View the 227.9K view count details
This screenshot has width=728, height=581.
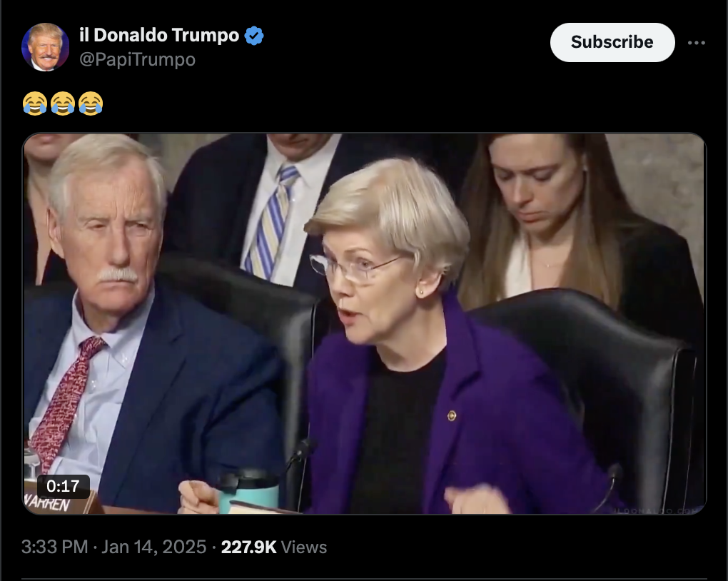pos(248,547)
